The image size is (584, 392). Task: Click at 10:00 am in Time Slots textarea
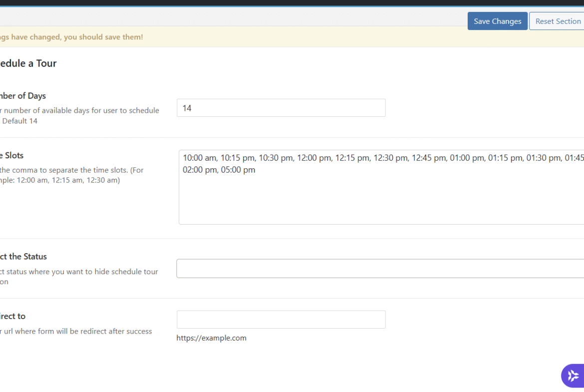click(200, 158)
